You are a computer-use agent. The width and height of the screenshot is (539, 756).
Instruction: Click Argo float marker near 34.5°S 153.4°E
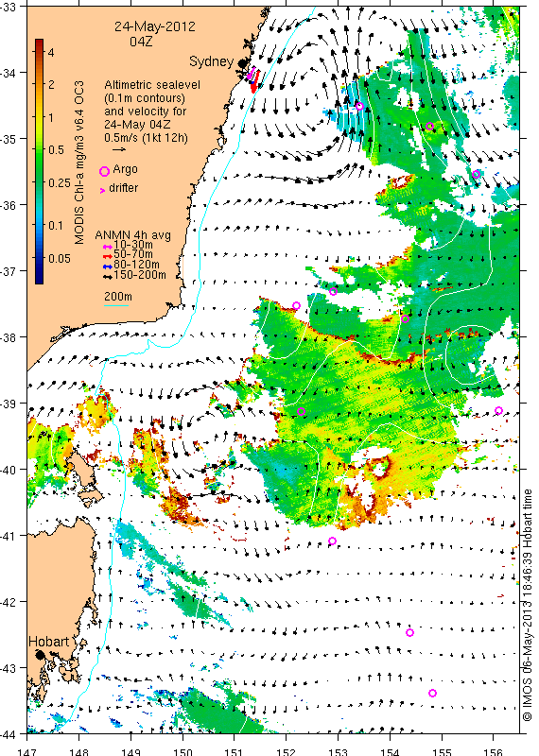point(359,106)
